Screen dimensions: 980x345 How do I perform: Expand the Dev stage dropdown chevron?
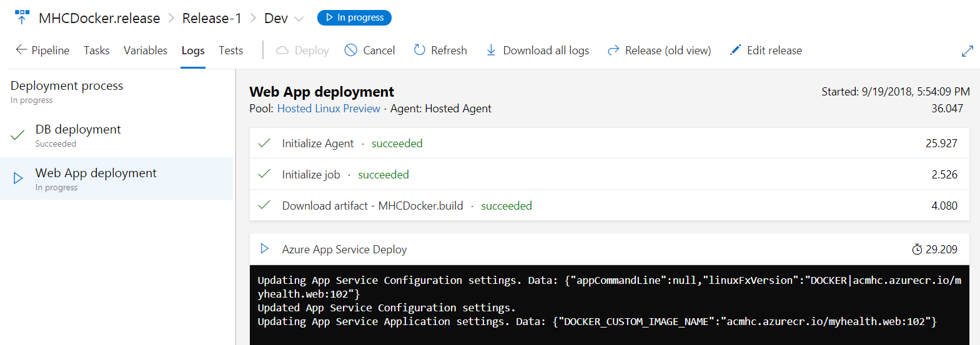(299, 19)
